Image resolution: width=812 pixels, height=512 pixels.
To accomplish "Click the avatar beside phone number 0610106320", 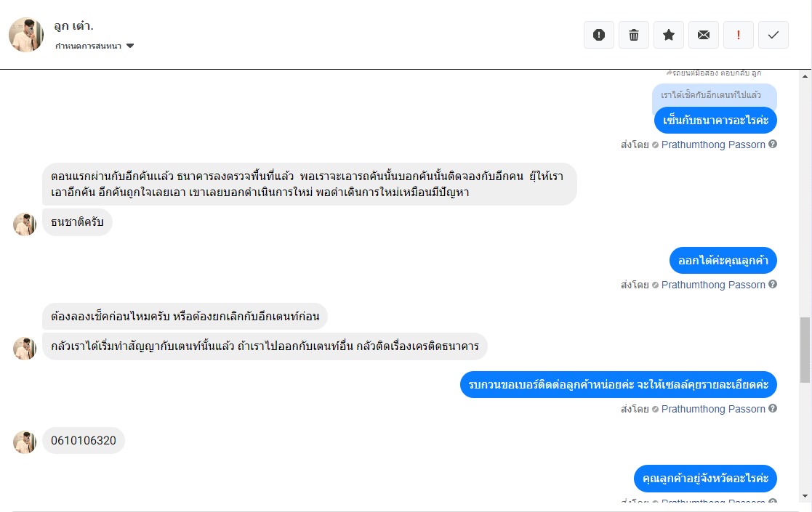I will click(x=25, y=442).
